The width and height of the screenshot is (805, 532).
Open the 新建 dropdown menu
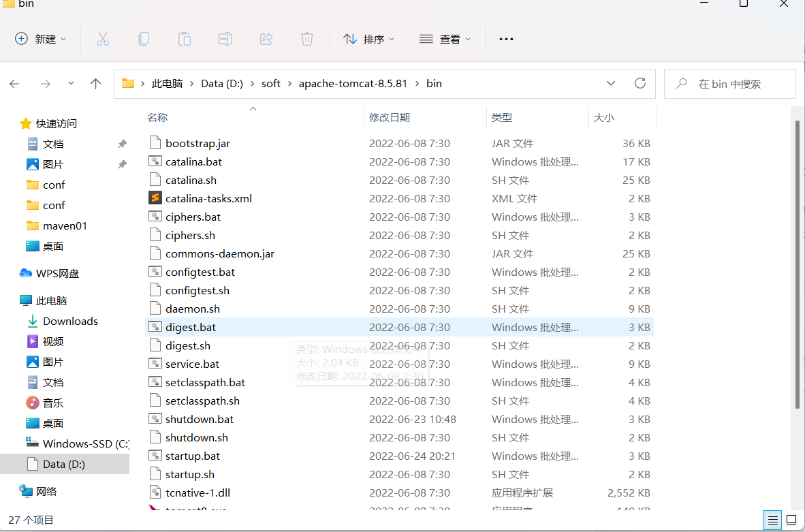pos(41,39)
